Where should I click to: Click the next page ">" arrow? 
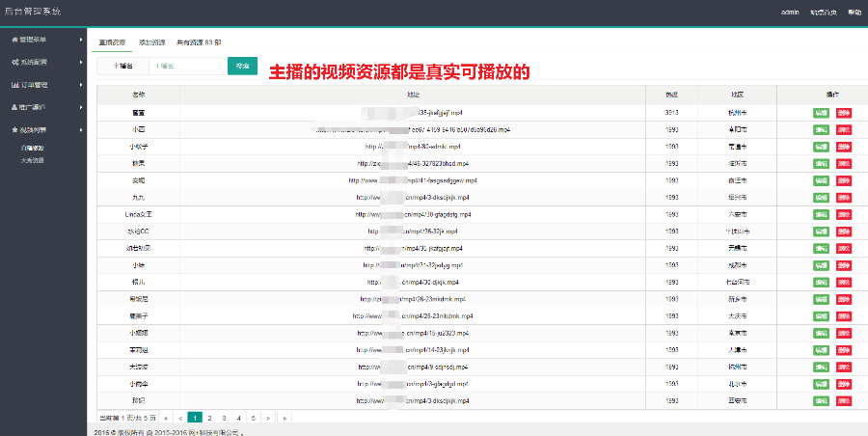pyautogui.click(x=267, y=418)
